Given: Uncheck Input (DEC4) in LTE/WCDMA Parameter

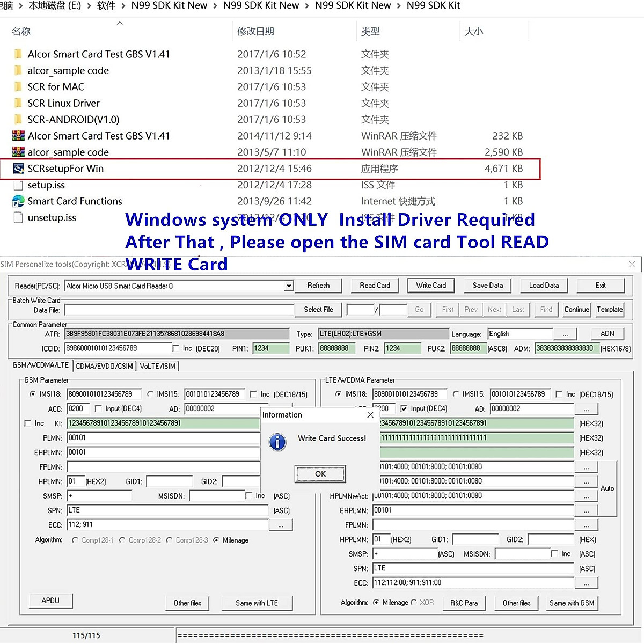Looking at the screenshot, I should 404,408.
